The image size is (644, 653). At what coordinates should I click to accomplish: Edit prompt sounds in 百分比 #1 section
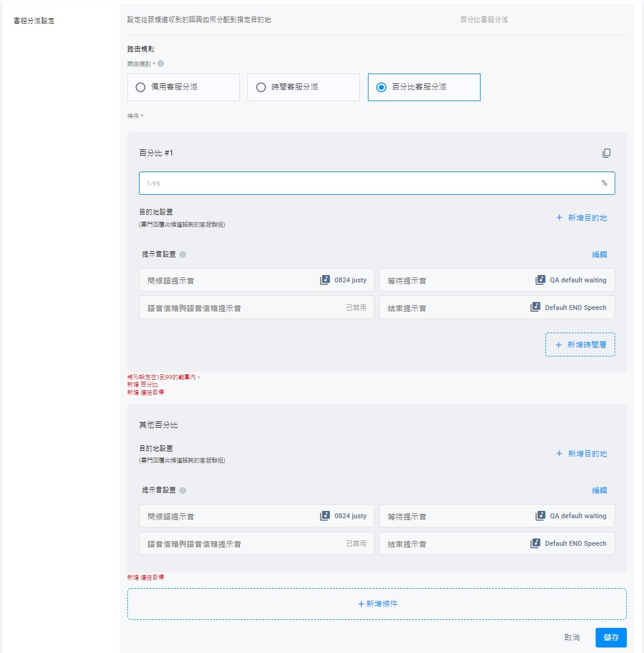click(x=599, y=254)
